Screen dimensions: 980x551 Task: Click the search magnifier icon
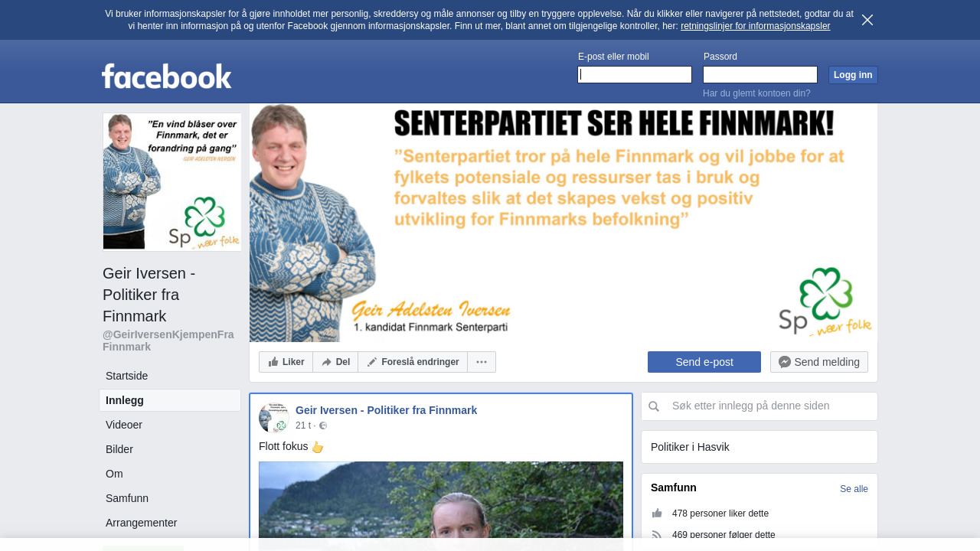click(654, 406)
